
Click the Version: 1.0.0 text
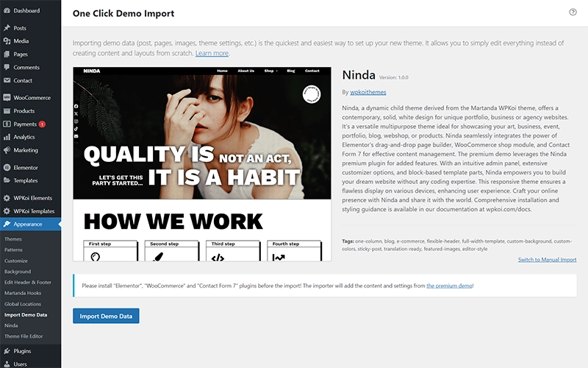394,77
